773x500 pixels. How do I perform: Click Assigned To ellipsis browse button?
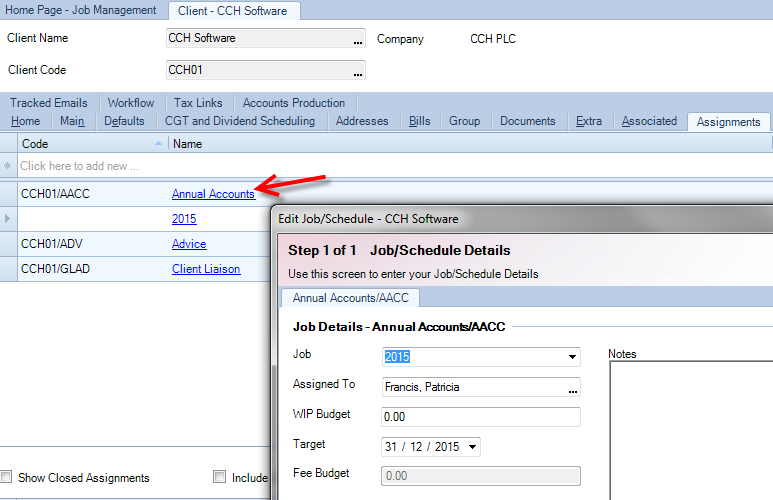pos(573,388)
